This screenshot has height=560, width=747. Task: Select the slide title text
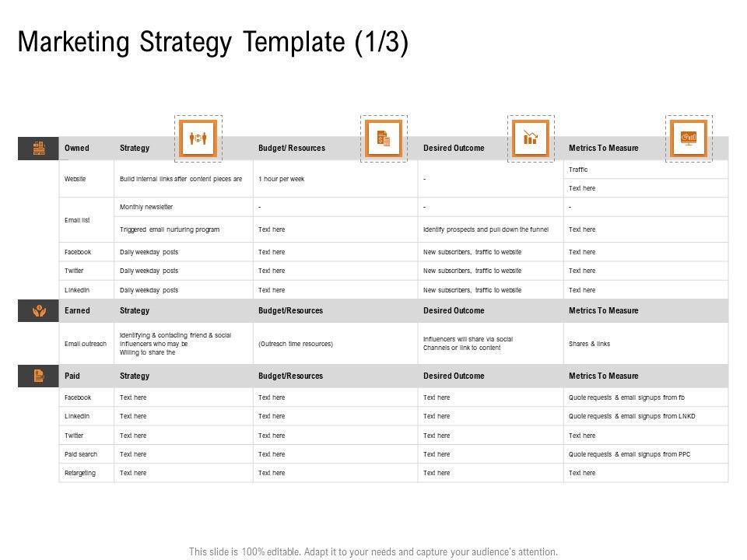pyautogui.click(x=212, y=42)
